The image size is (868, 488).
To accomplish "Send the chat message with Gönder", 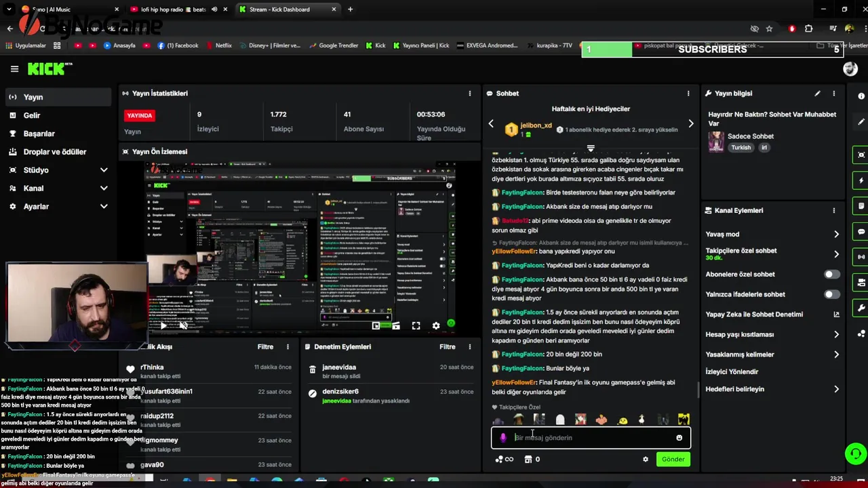I will 673,460.
